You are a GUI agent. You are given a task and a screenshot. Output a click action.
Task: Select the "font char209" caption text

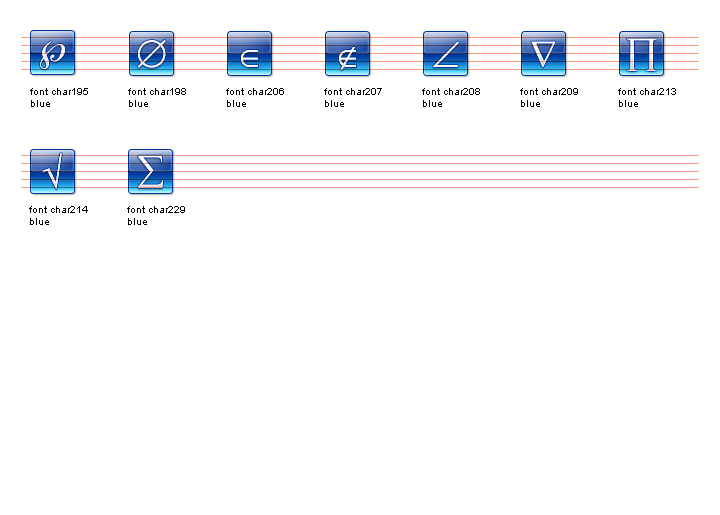549,92
